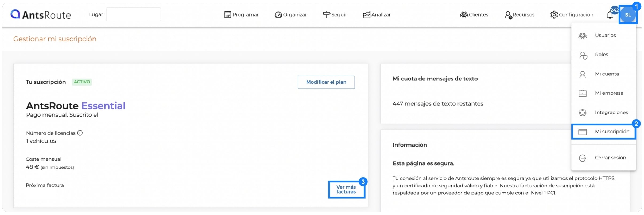Click the 48 € monthly cost
Viewport: 644px width, 215px height.
[32, 167]
